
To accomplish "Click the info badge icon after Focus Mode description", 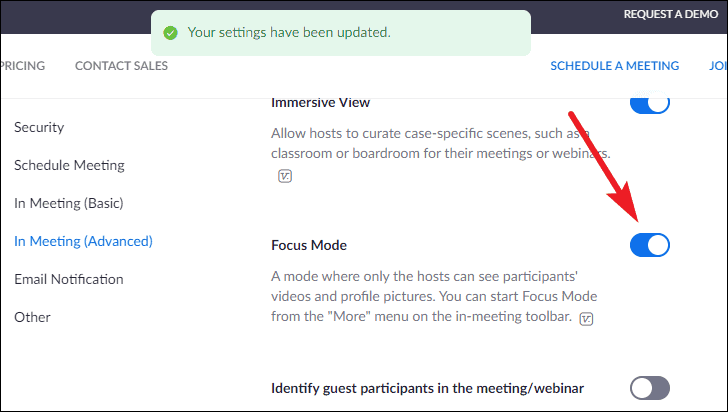I will tap(587, 319).
